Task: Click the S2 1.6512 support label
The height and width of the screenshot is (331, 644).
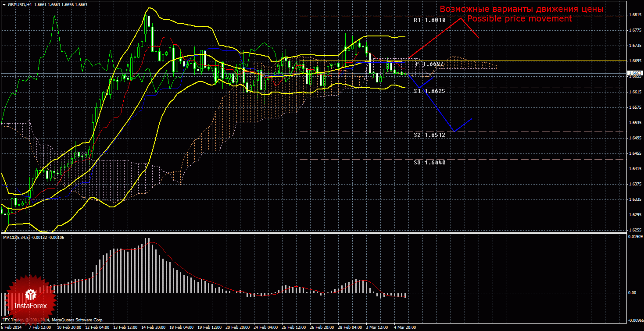Action: coord(429,135)
